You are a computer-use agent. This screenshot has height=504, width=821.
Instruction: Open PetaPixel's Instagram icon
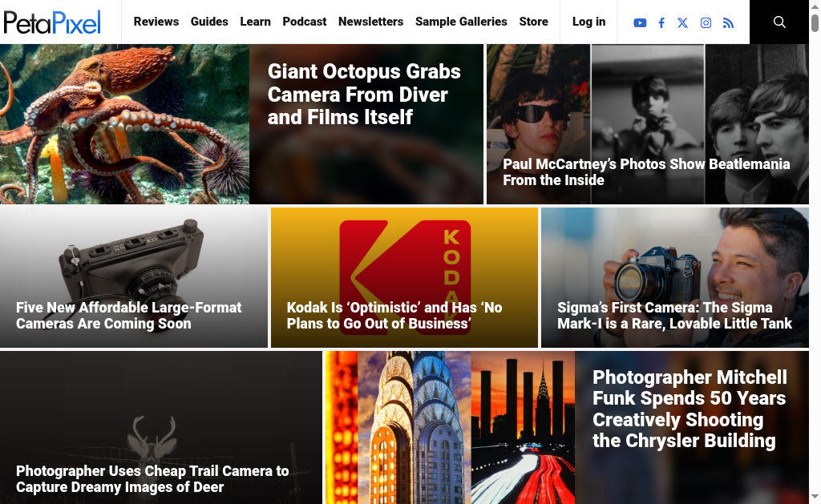pyautogui.click(x=706, y=22)
